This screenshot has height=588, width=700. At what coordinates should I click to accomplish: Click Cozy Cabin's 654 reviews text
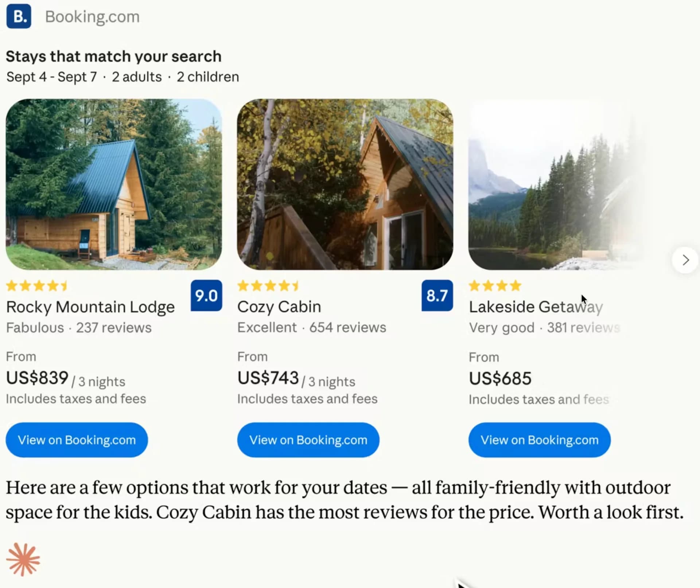347,327
